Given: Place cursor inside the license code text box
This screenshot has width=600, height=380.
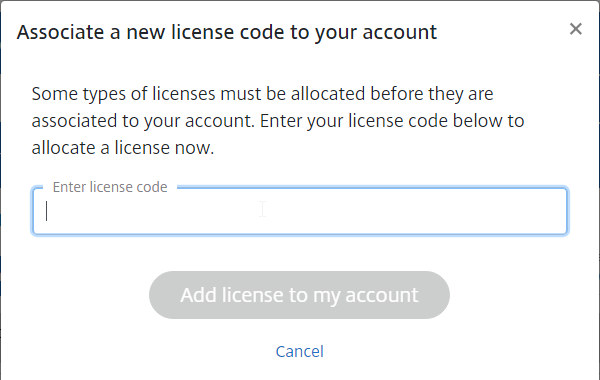Looking at the screenshot, I should click(x=300, y=211).
